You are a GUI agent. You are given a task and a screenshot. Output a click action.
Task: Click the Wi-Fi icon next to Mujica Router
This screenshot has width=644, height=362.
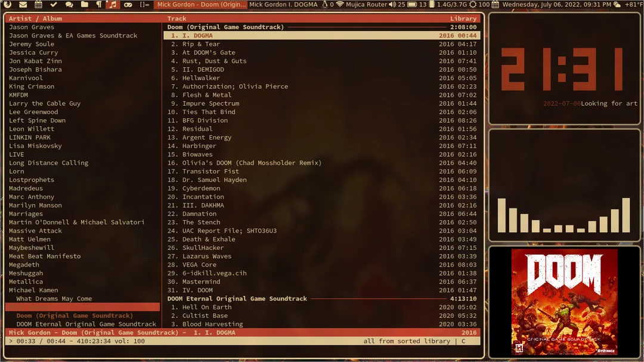click(x=340, y=5)
